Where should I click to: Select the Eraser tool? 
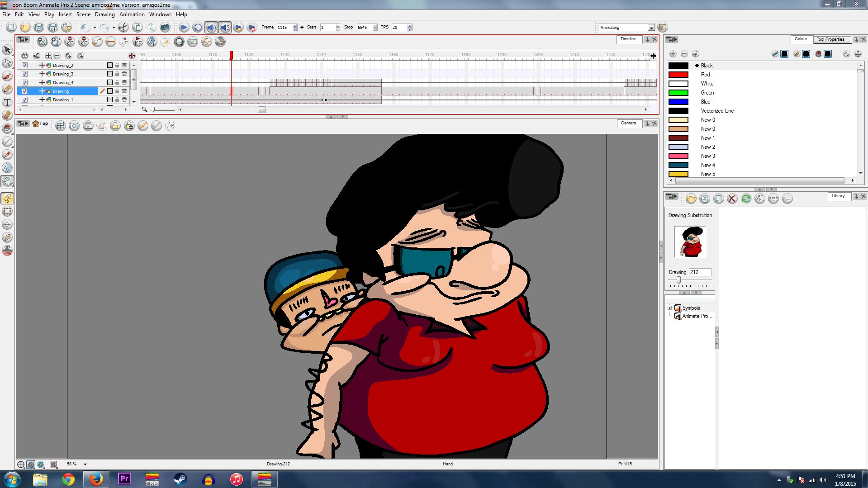coord(7,115)
